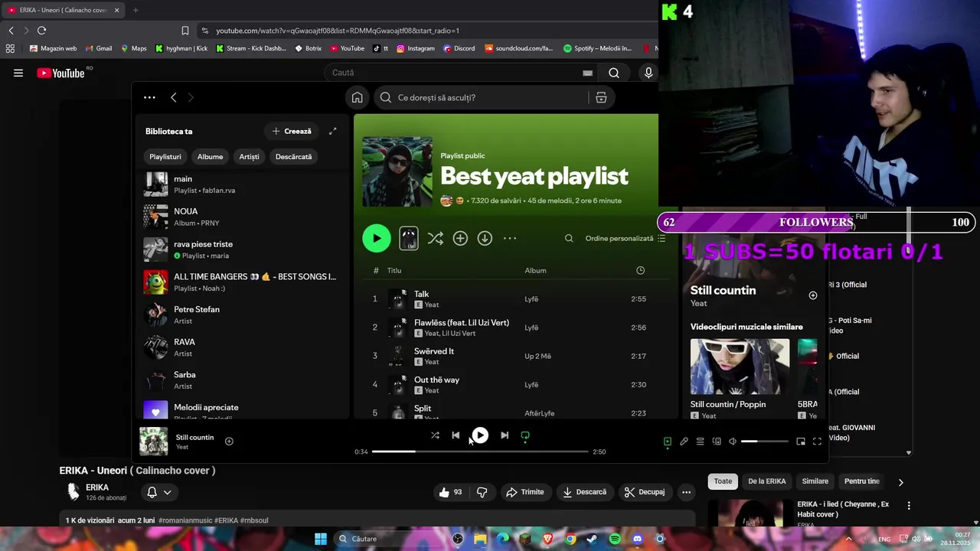
Task: Open ALL TIME BANGERS playlist
Action: click(241, 282)
